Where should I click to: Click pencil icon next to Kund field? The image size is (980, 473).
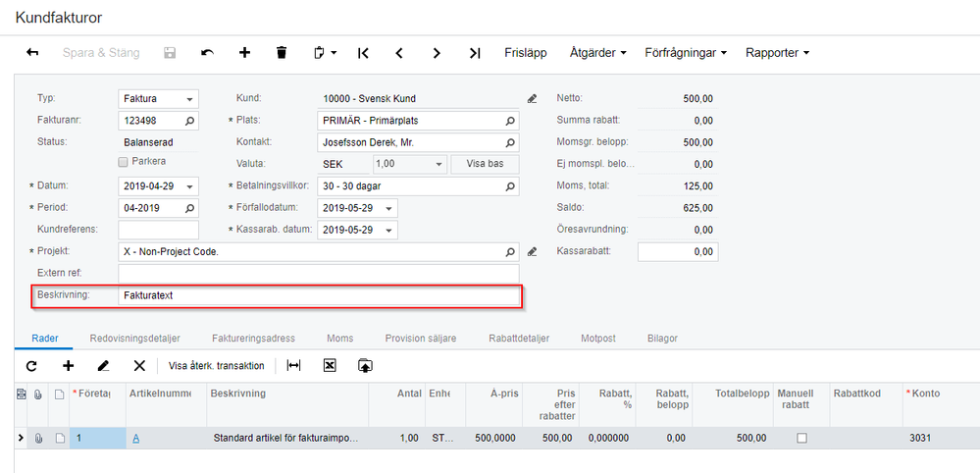(x=533, y=99)
